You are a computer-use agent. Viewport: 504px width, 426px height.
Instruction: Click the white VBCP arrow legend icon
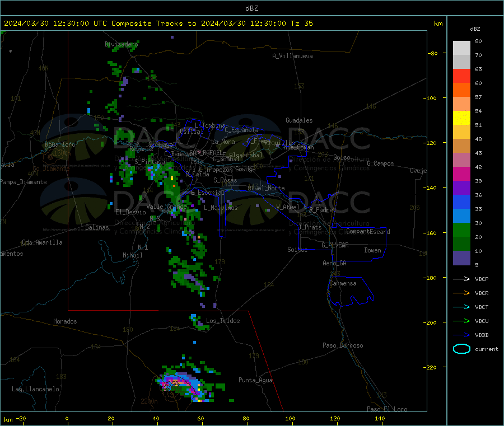click(461, 279)
